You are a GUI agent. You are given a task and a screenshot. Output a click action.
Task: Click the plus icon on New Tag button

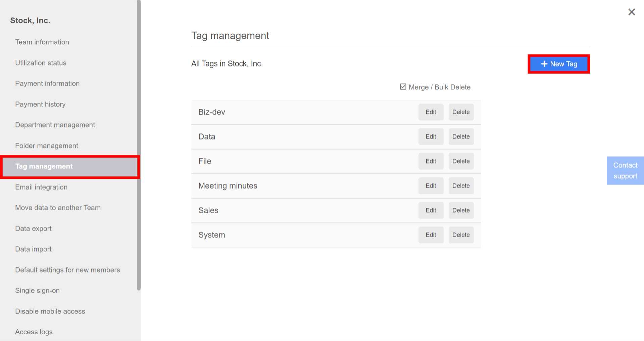pyautogui.click(x=544, y=64)
